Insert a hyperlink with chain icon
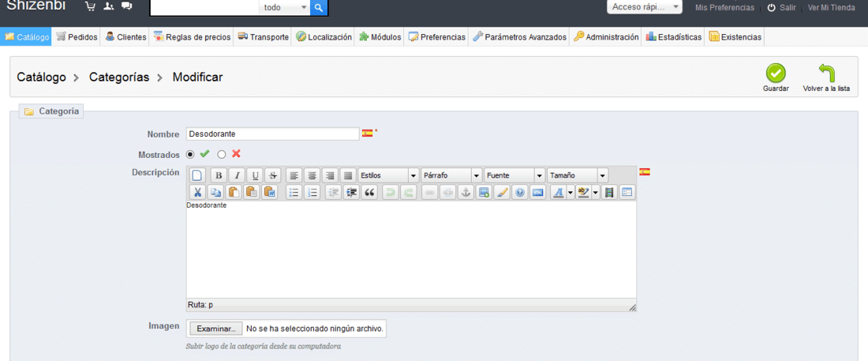868x361 pixels. [x=429, y=193]
